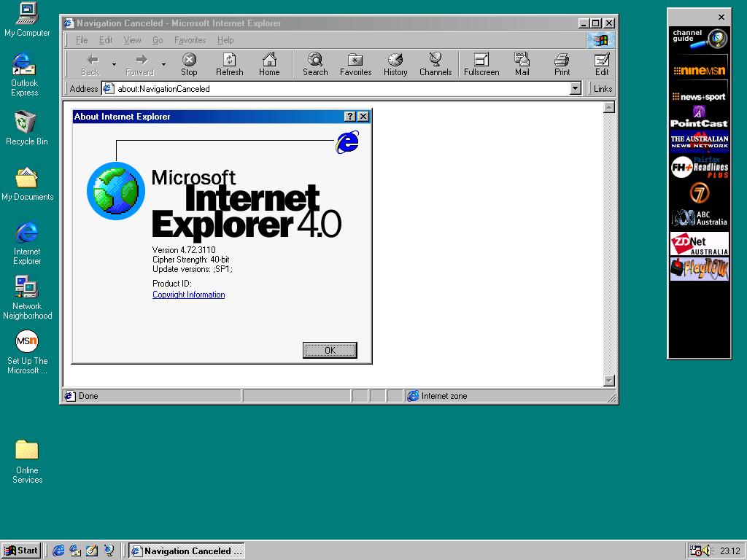The width and height of the screenshot is (747, 560).
Task: Launch Internet Explorer from Quick Launch
Action: point(58,551)
